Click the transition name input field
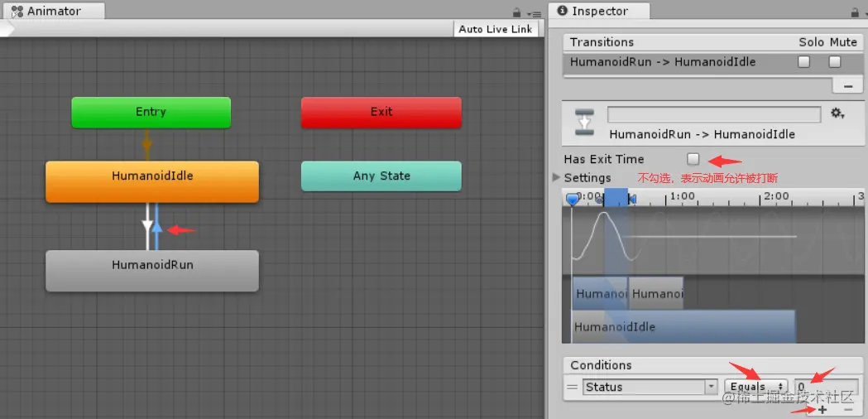 pos(714,114)
